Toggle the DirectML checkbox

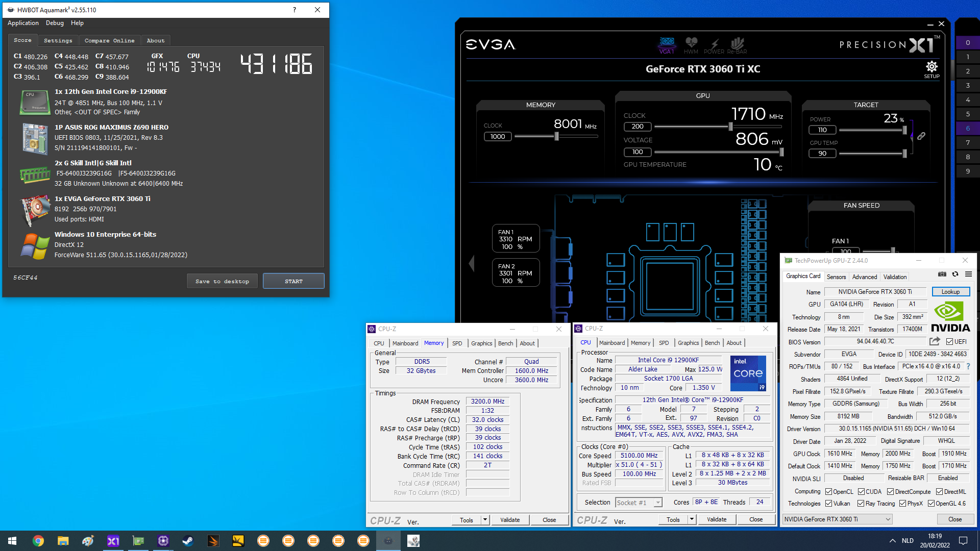click(940, 492)
